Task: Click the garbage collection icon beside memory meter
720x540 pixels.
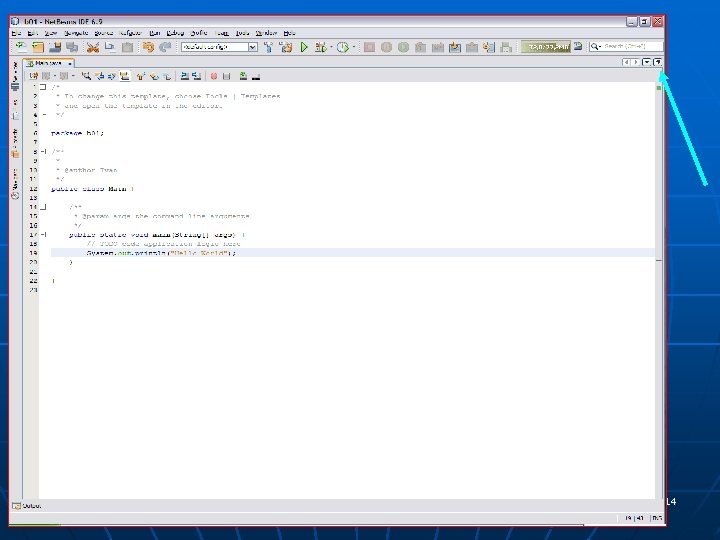Action: click(x=578, y=46)
